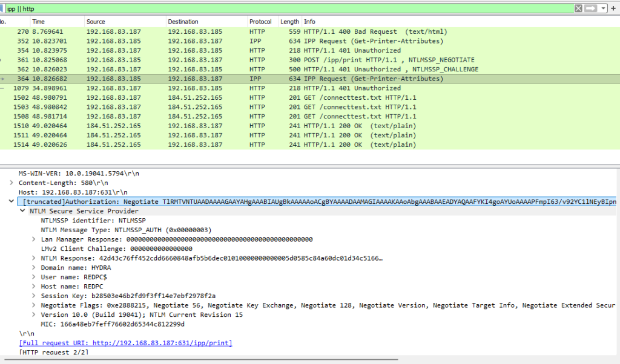This screenshot has width=620, height=364.
Task: Sort packets by the Protocol column header
Action: click(260, 22)
